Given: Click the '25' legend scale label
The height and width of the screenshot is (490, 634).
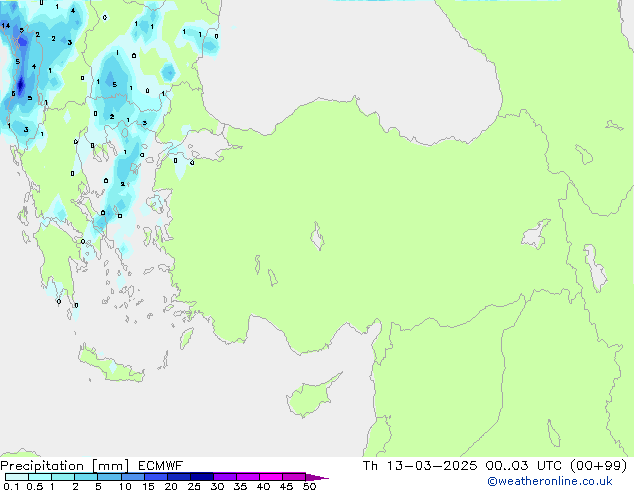Looking at the screenshot, I should [x=194, y=486].
